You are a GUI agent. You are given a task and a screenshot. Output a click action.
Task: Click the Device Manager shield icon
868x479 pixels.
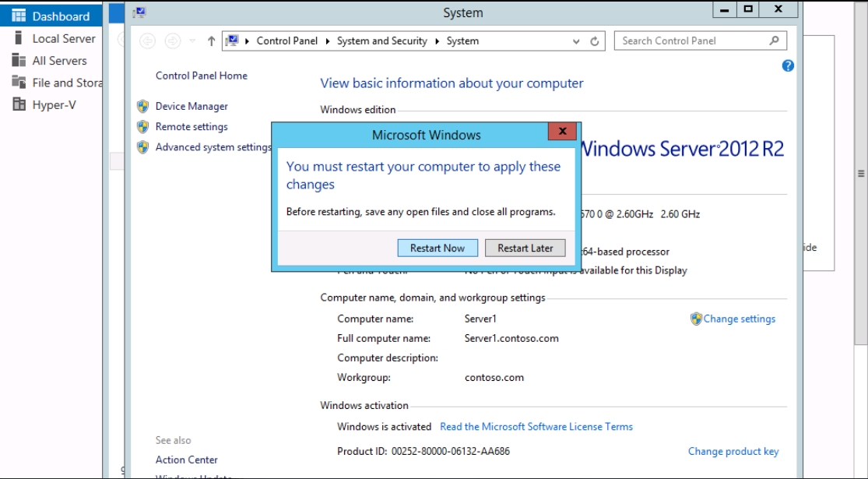[x=142, y=107]
